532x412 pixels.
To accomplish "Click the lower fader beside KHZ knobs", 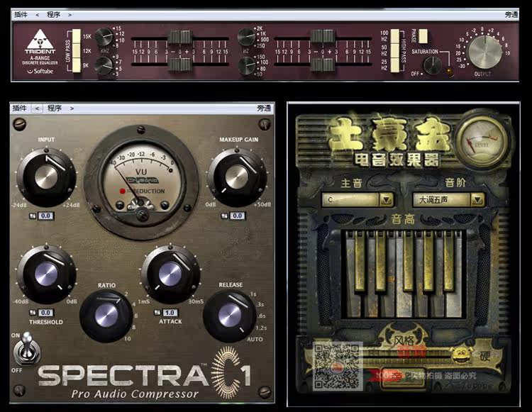I will 180,64.
